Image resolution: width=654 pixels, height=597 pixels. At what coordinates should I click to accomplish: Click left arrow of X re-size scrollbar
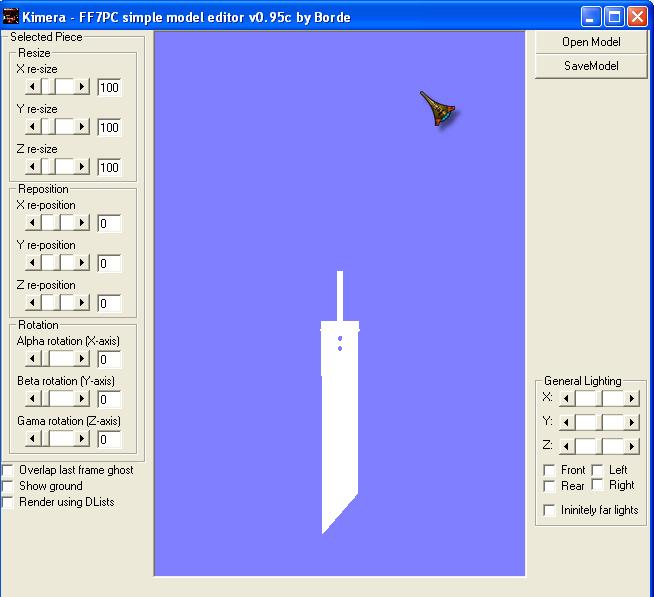[33, 87]
